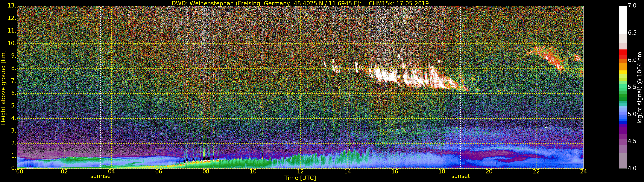Click the 'Time [UTC]' axis label
Image resolution: width=644 pixels, height=182 pixels.
coord(300,178)
